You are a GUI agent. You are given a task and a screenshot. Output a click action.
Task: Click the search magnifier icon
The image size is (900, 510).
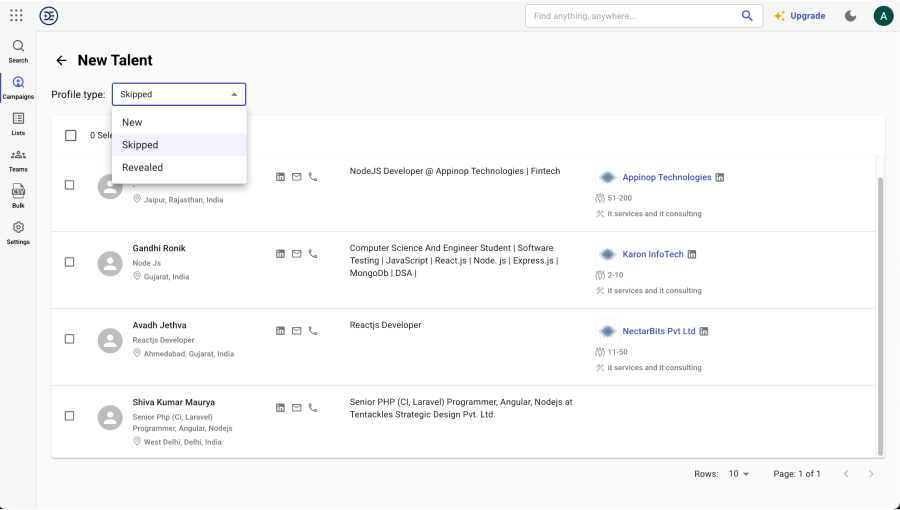point(747,16)
